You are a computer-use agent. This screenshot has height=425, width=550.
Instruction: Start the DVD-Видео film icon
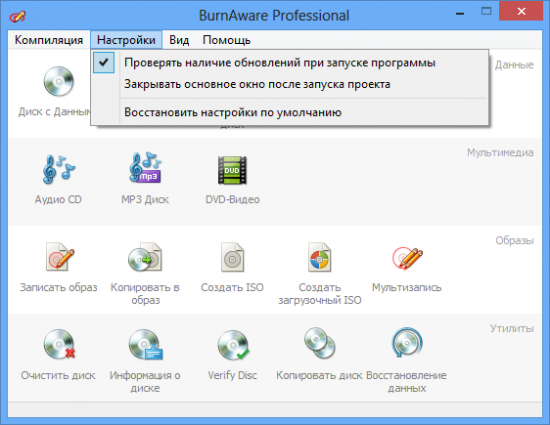coord(232,170)
